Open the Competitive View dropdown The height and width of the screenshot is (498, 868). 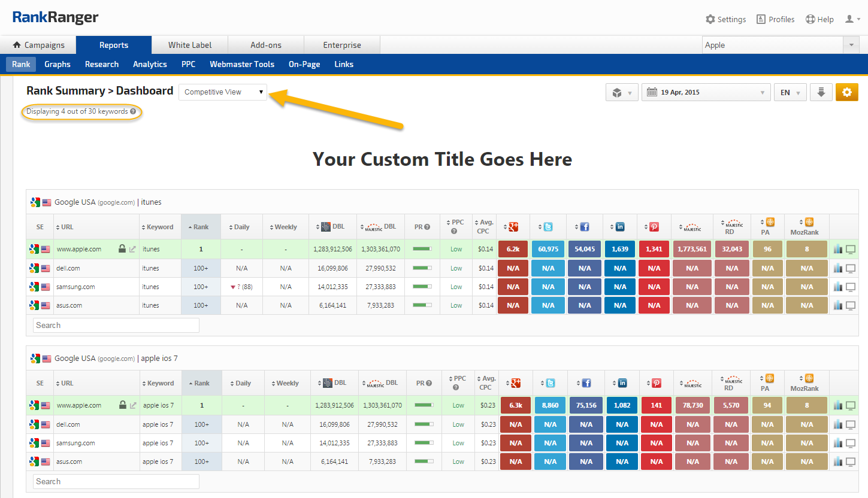pyautogui.click(x=223, y=92)
